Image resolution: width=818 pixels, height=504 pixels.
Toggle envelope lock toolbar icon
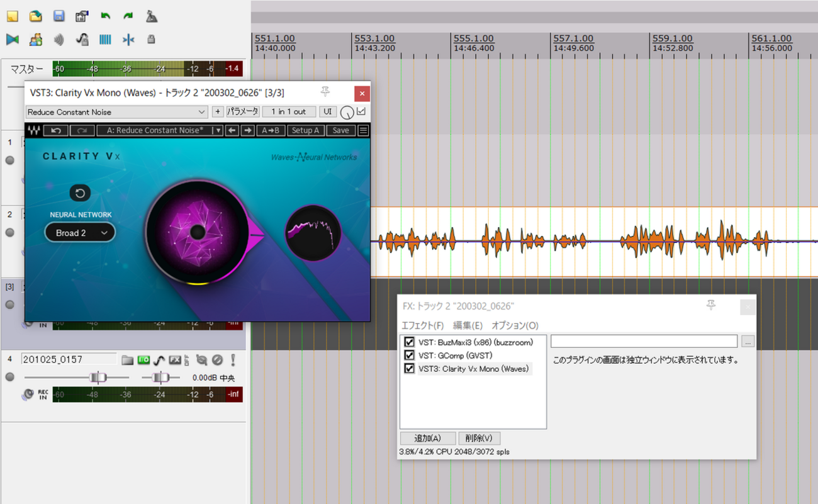point(82,40)
